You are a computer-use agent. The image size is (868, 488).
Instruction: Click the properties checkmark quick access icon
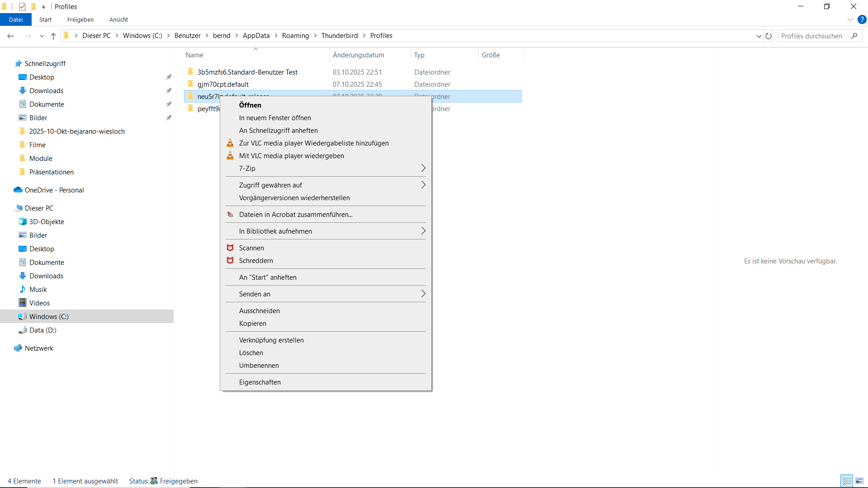[22, 7]
